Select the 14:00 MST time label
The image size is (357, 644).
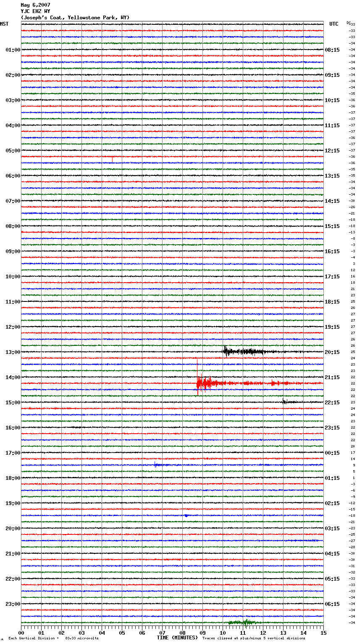[13, 377]
